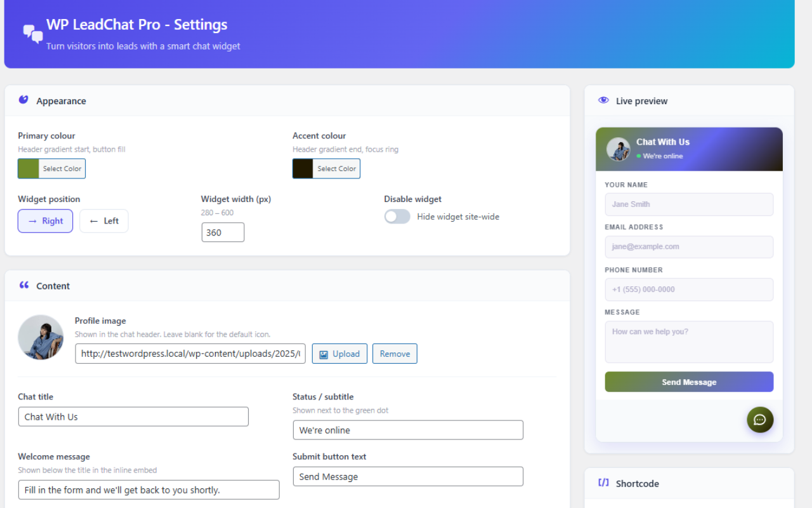Click the Chat title input field
This screenshot has height=508, width=812.
133,417
